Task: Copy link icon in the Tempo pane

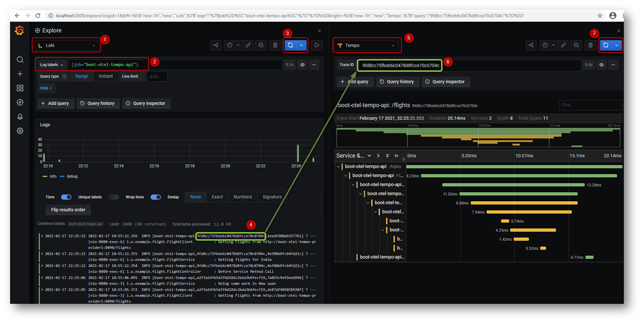Action: [563, 45]
